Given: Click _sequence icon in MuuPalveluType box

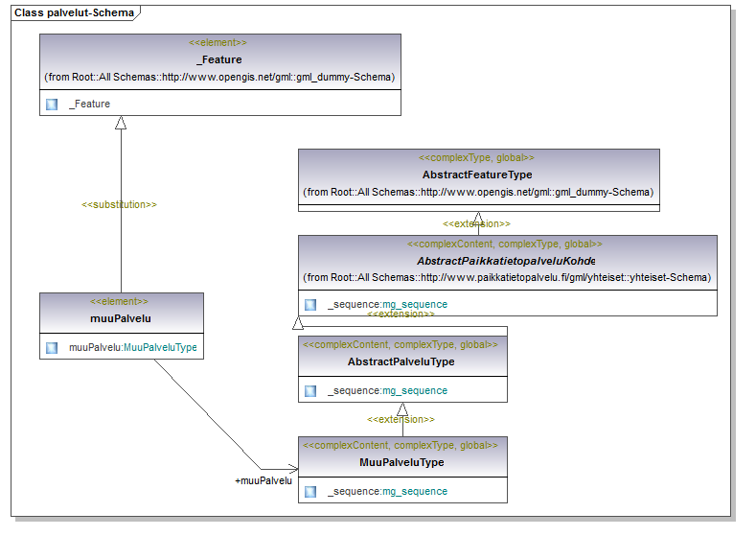Looking at the screenshot, I should tap(310, 492).
